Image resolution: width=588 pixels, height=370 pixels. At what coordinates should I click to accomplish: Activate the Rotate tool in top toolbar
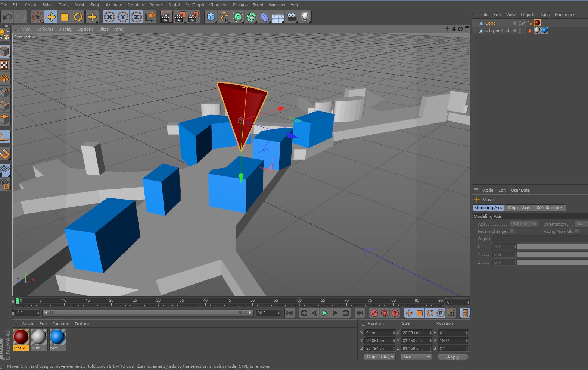click(78, 17)
